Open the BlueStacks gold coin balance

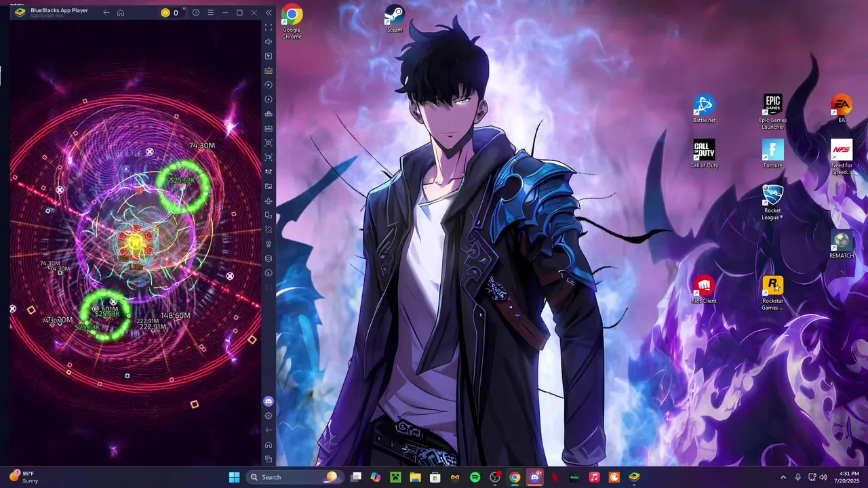[x=170, y=13]
